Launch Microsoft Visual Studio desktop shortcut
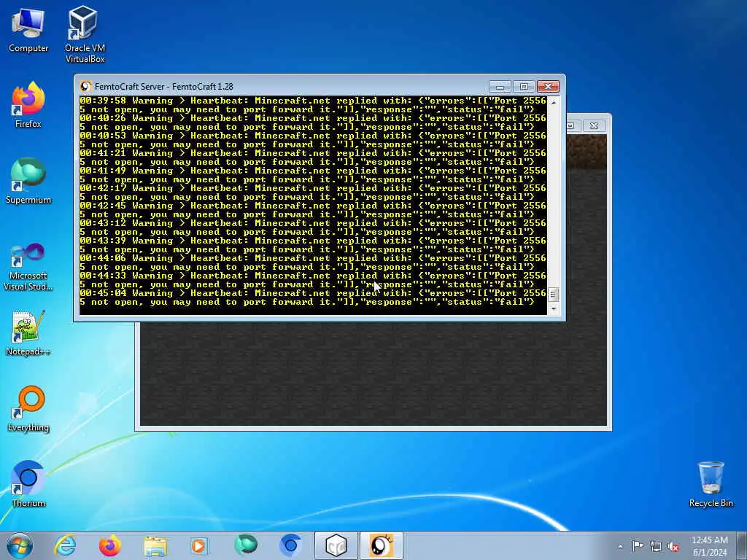Screen dimensions: 747x560 (28, 267)
